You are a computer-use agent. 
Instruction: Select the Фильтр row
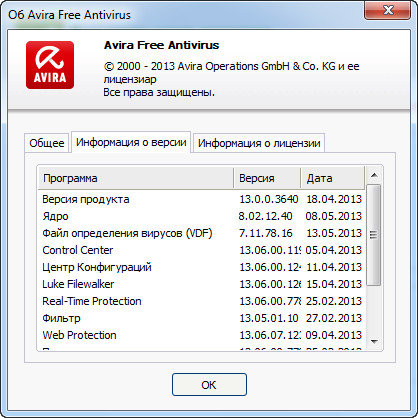point(202,318)
